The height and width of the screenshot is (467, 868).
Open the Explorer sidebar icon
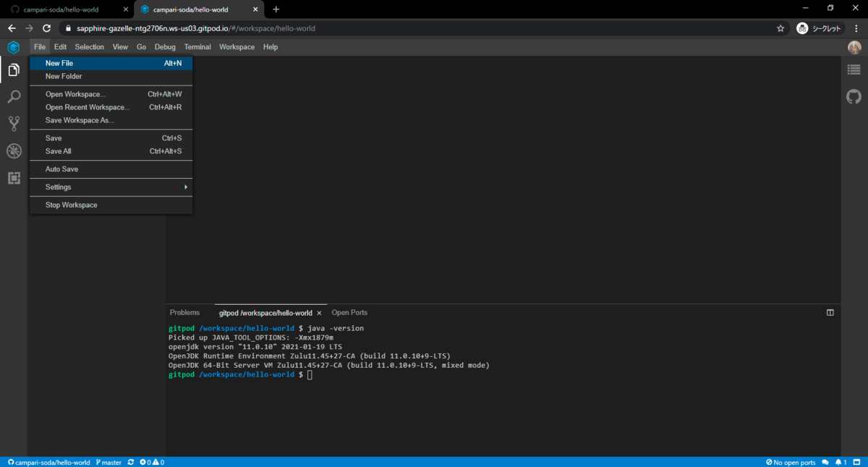[13, 70]
